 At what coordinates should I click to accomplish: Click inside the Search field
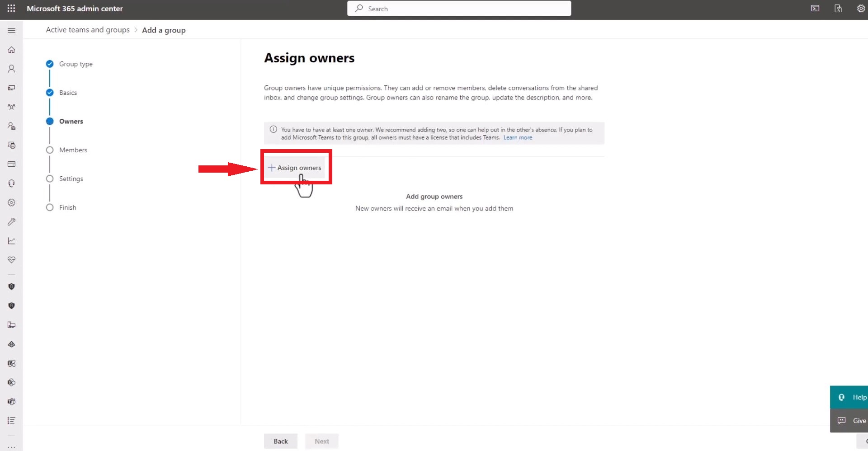pos(459,8)
